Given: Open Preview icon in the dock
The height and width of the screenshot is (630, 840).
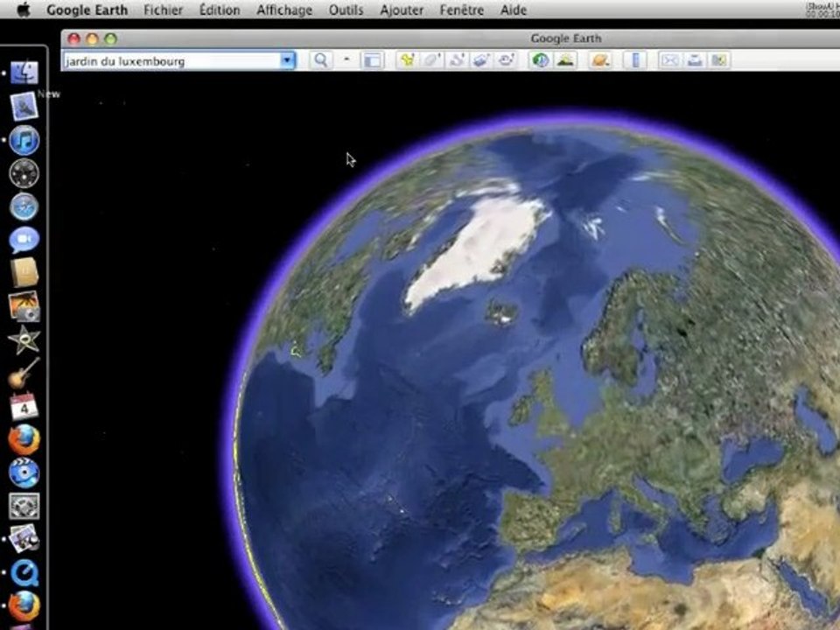Looking at the screenshot, I should tap(24, 538).
